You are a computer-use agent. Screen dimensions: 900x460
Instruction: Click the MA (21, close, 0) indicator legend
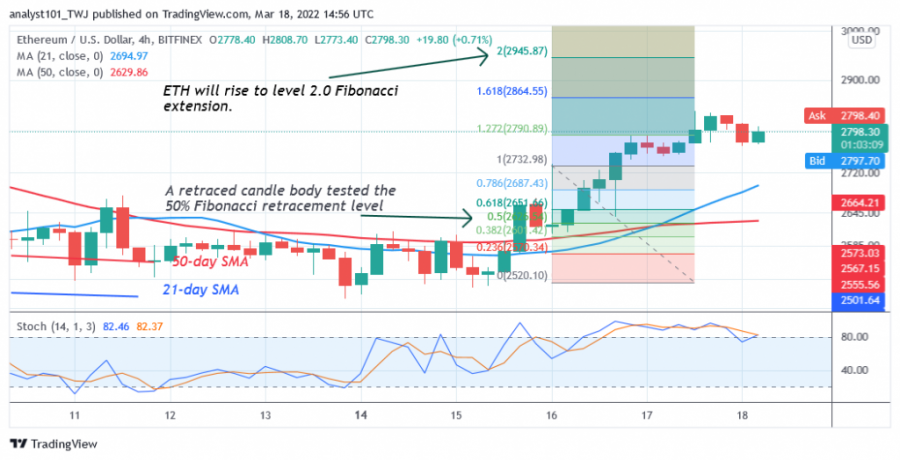[x=82, y=56]
